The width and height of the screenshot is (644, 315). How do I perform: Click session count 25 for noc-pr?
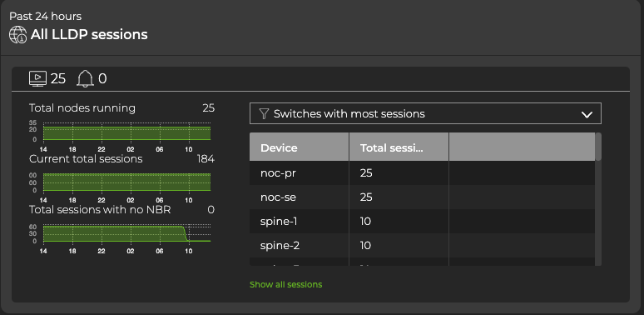click(x=366, y=173)
